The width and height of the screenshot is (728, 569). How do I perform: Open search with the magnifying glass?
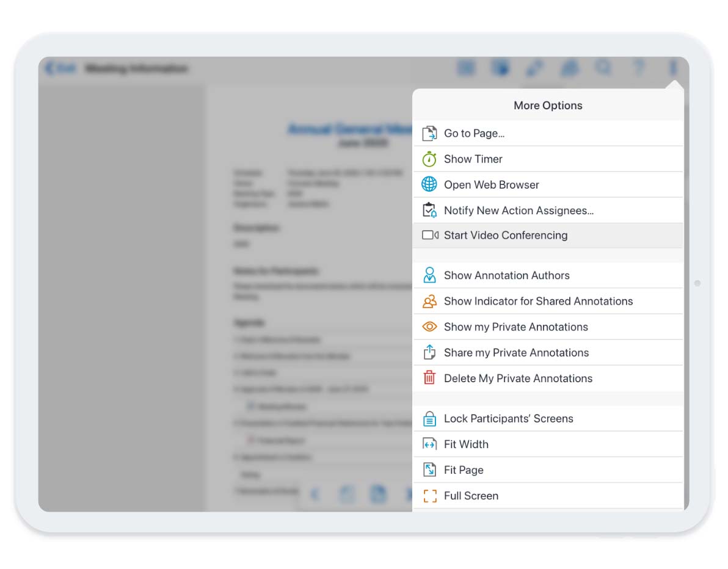(x=603, y=68)
